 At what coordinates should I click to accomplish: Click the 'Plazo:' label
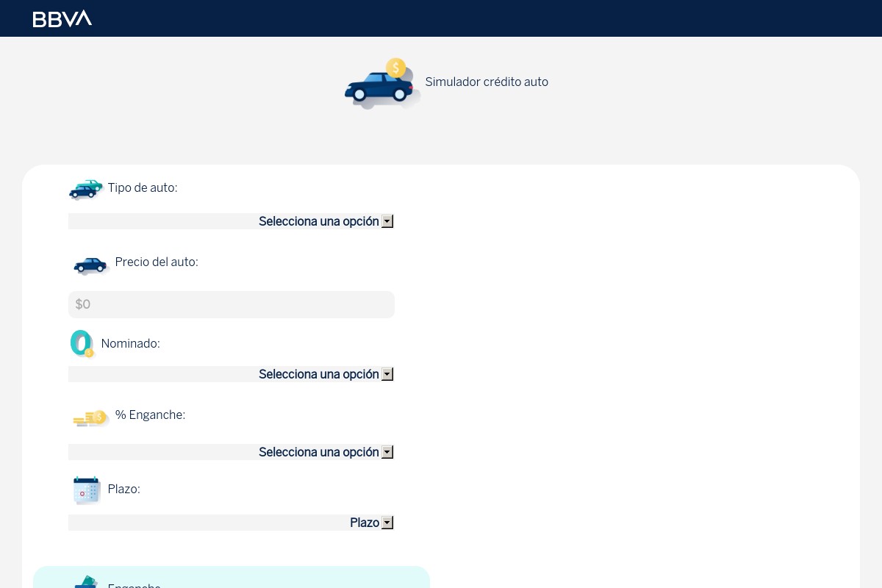pyautogui.click(x=123, y=489)
